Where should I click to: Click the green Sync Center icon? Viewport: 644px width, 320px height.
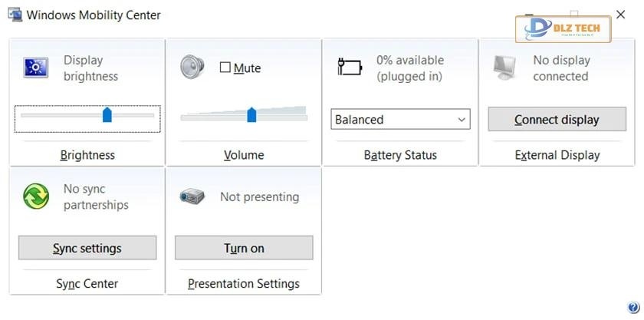[x=36, y=196]
